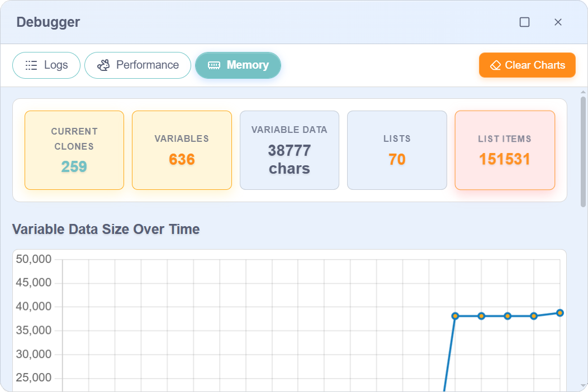The image size is (588, 392).
Task: Select the Variables stat card showing 636
Action: pyautogui.click(x=182, y=150)
